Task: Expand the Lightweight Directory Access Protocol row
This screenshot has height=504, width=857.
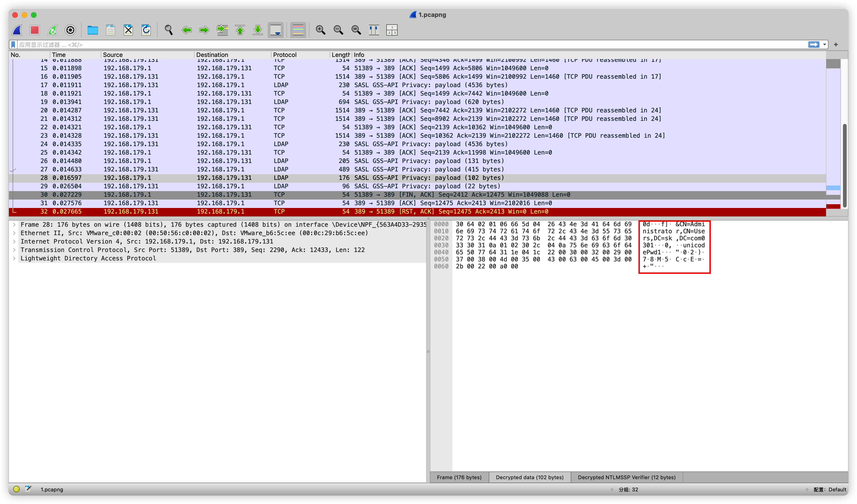Action: [x=14, y=259]
